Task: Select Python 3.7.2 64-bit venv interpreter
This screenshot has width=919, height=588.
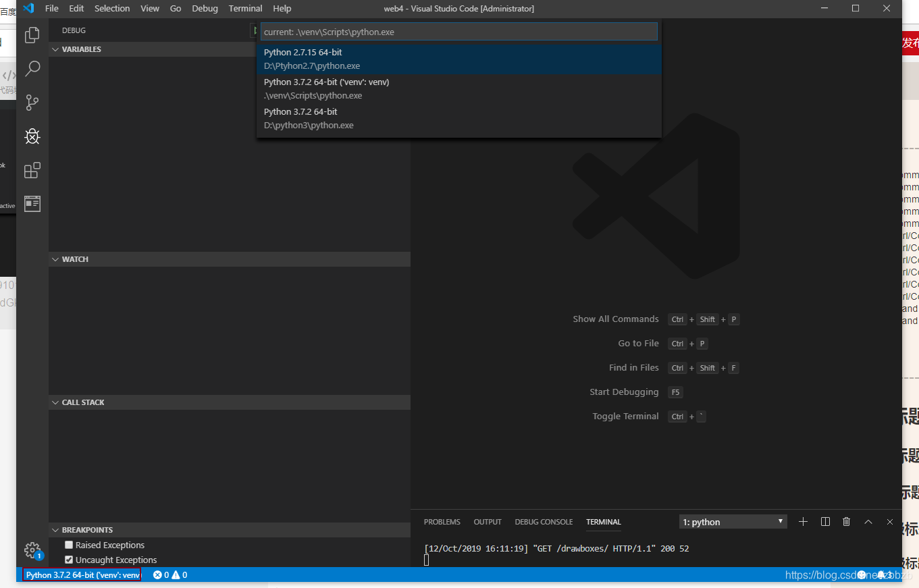Action: pos(459,88)
